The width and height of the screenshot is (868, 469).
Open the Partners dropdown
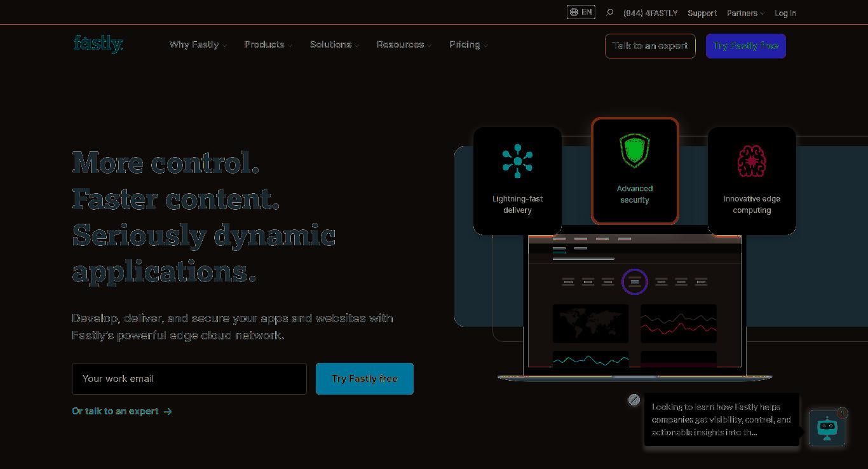click(745, 13)
